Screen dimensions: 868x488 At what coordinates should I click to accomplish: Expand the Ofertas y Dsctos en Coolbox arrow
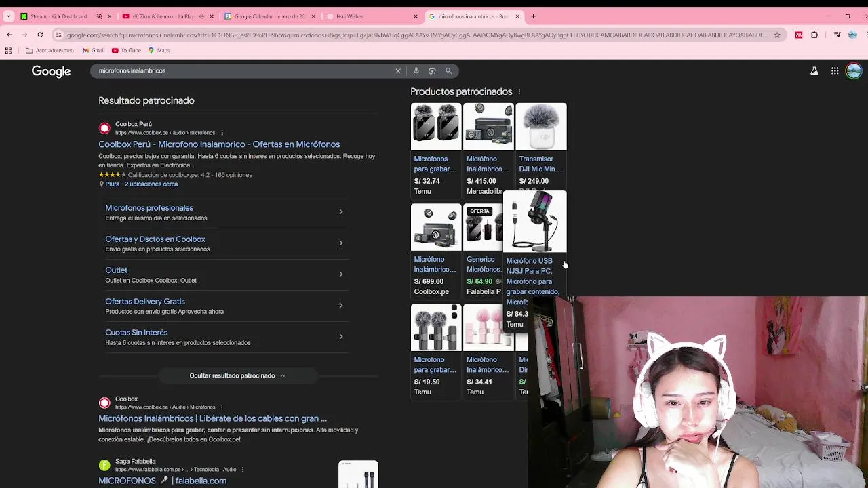coord(341,243)
